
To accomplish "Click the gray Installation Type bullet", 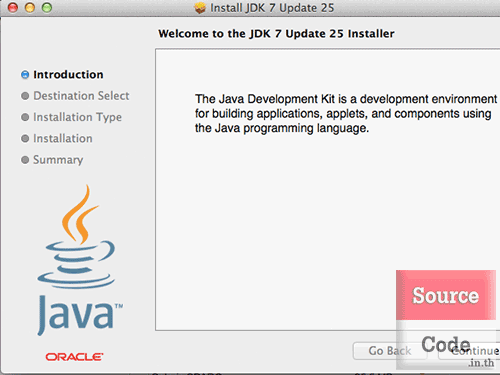I will point(25,117).
